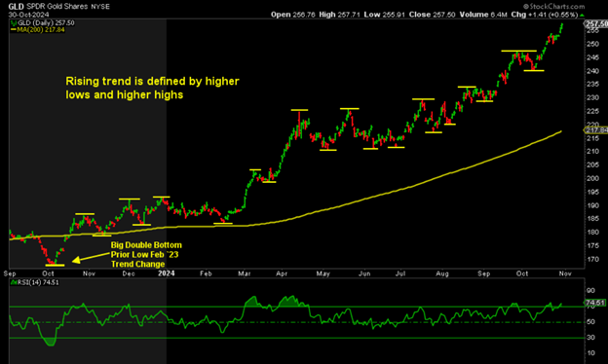
Task: Click the High 257.71 value
Action: 340,15
